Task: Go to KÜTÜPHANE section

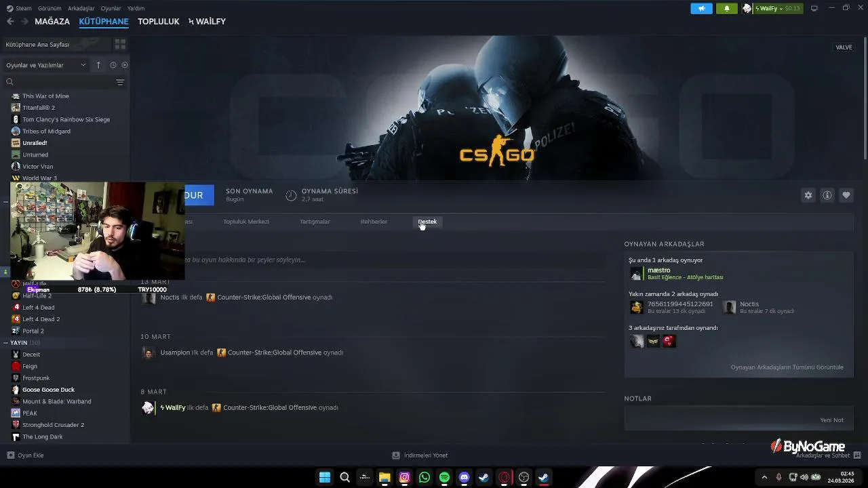Action: click(104, 22)
